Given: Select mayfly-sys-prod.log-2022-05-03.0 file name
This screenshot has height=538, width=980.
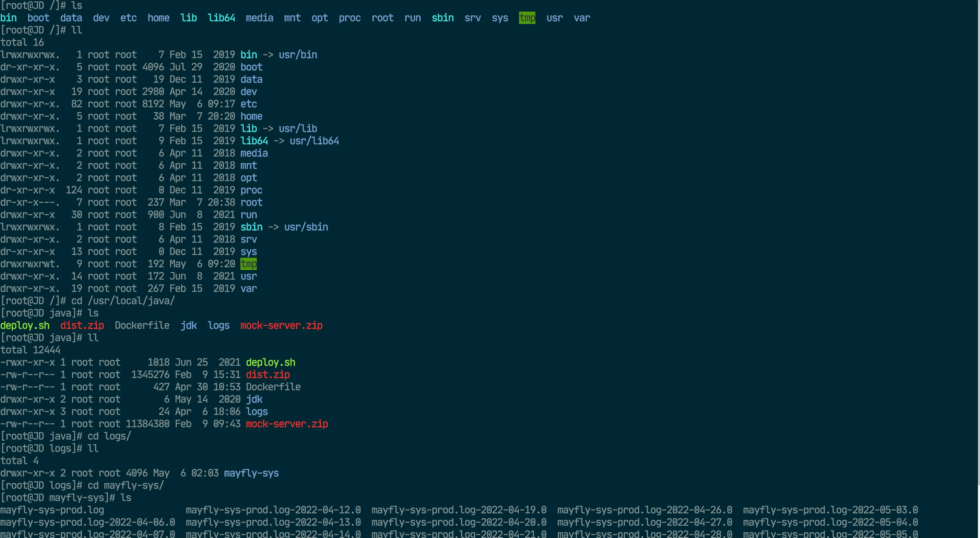Looking at the screenshot, I should [830, 510].
